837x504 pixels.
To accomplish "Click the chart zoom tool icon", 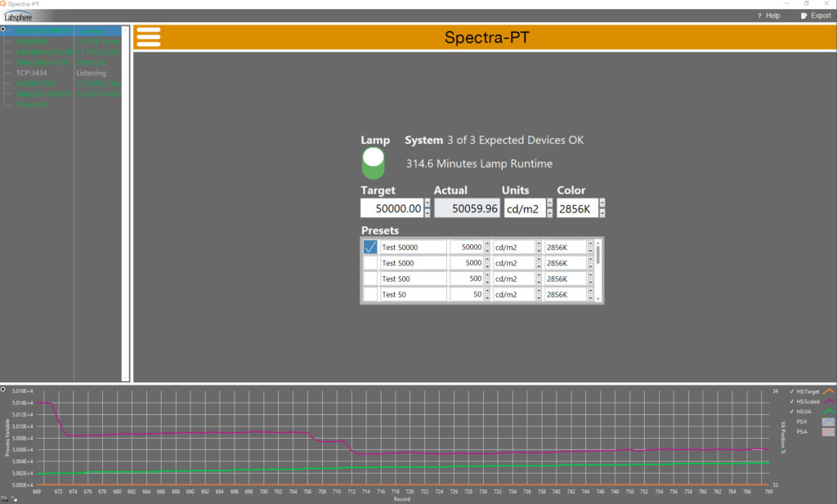I will [4, 498].
